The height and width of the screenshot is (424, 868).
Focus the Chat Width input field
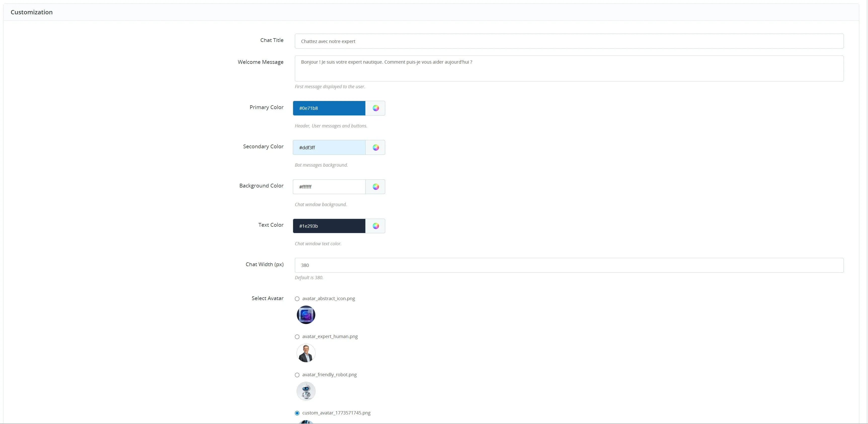pos(569,265)
